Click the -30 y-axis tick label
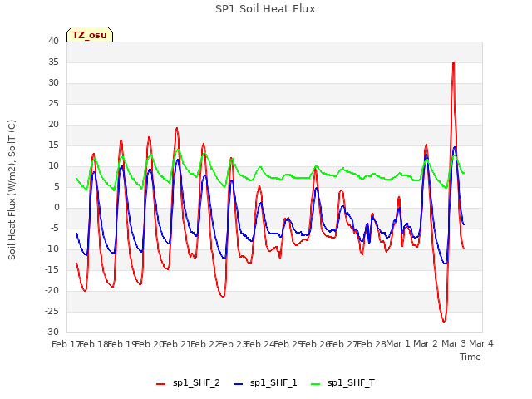Screen dimensions: 532x399 (52, 332)
